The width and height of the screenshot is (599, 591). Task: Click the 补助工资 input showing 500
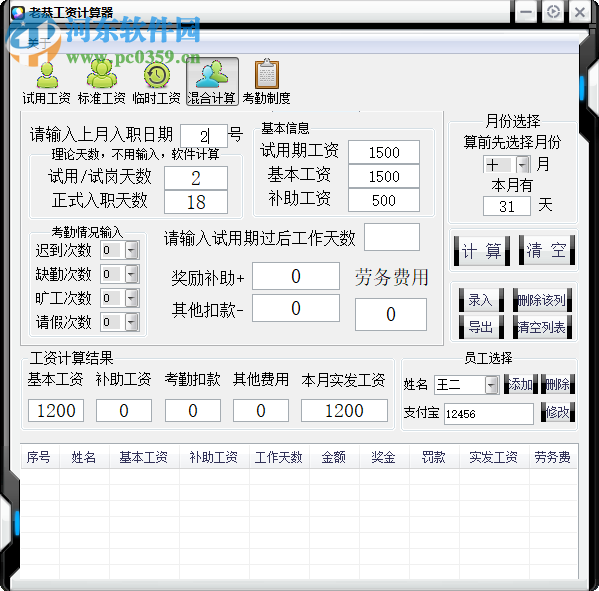[x=384, y=200]
